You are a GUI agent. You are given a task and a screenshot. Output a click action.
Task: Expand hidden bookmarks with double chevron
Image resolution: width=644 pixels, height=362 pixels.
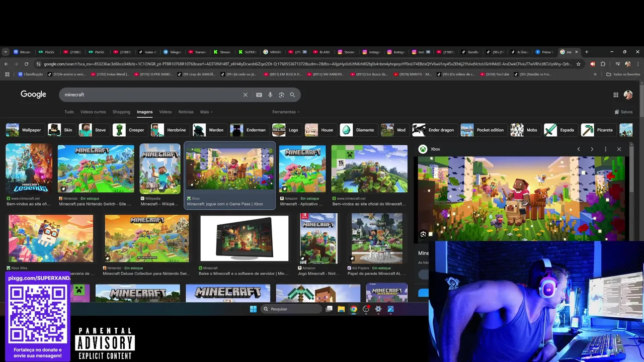pyautogui.click(x=595, y=74)
